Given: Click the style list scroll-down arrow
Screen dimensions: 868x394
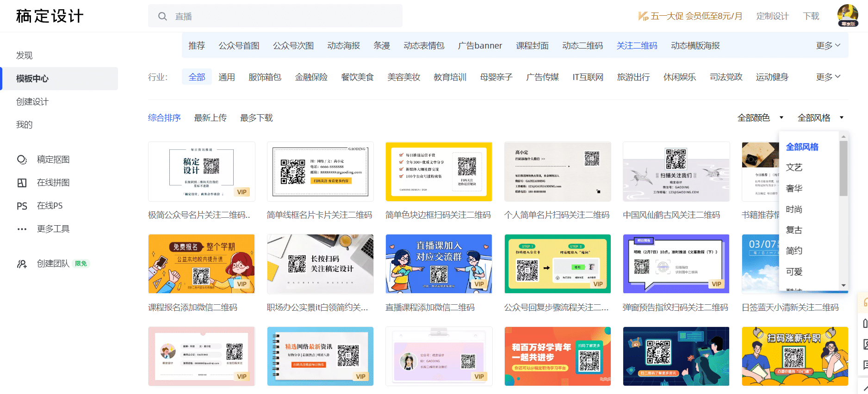Looking at the screenshot, I should (843, 285).
